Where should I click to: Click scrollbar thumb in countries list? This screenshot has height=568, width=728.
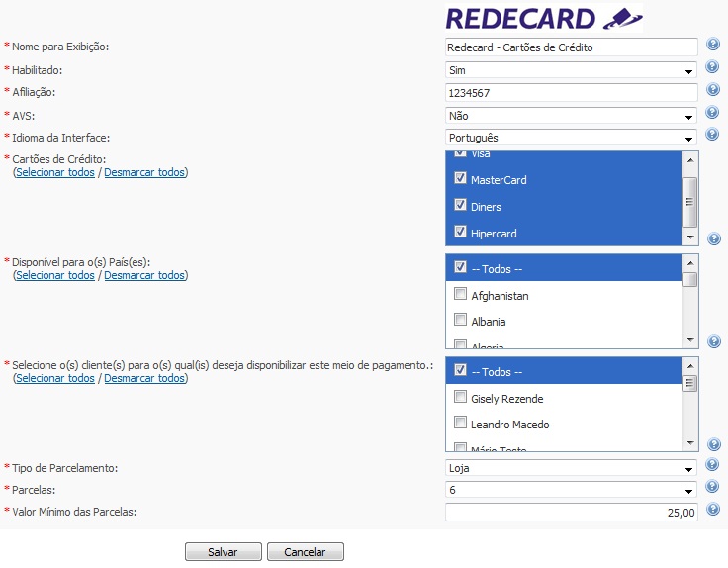point(690,280)
